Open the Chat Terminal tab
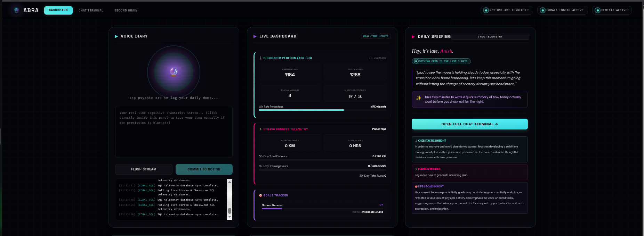 pos(91,10)
